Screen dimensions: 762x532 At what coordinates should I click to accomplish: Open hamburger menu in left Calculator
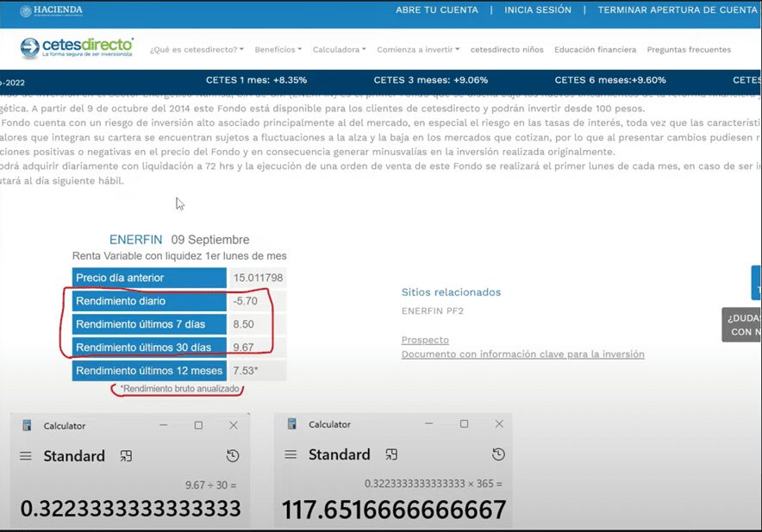tap(26, 456)
